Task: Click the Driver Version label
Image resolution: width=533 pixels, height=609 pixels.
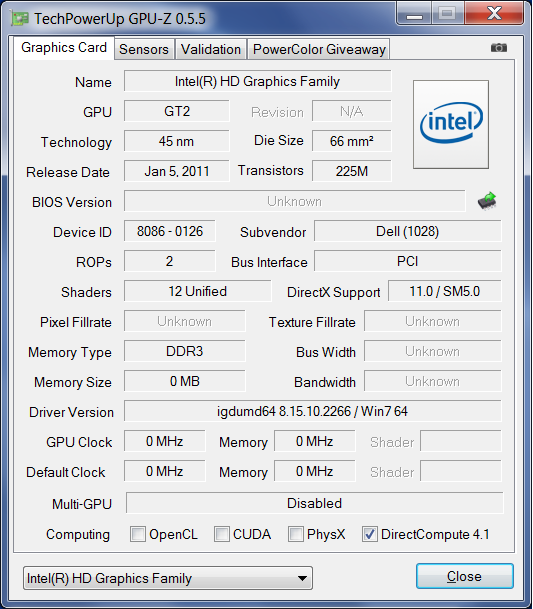Action: tap(71, 412)
